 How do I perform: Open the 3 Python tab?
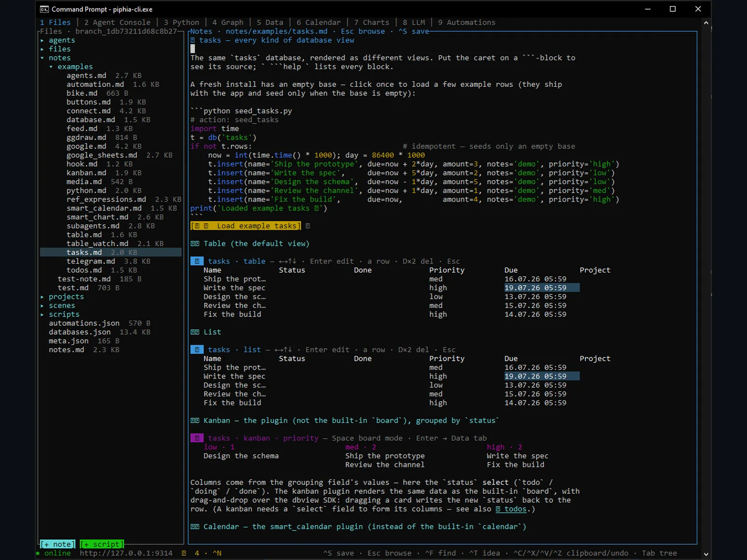182,22
